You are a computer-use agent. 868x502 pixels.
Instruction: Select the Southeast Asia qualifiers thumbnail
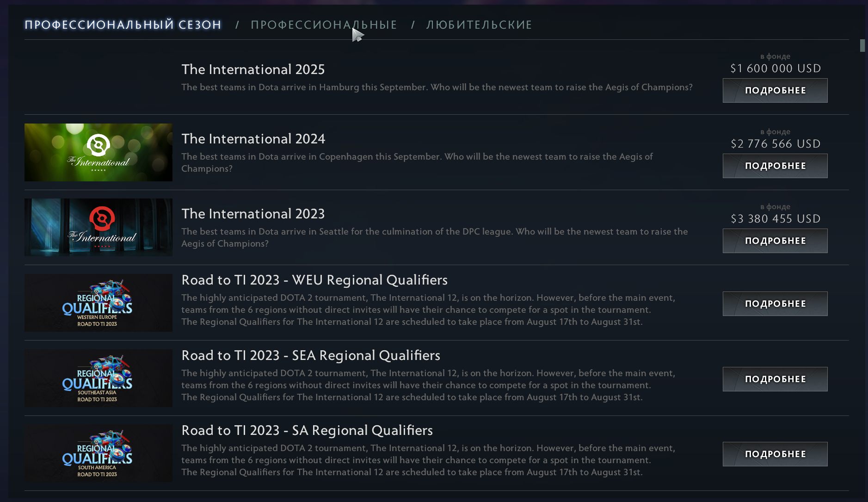pyautogui.click(x=98, y=378)
